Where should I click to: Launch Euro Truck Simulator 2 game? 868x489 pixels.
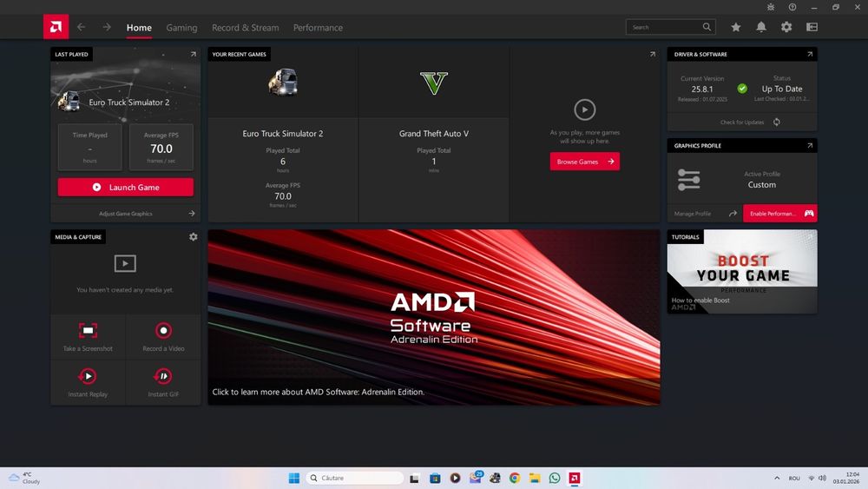(126, 188)
